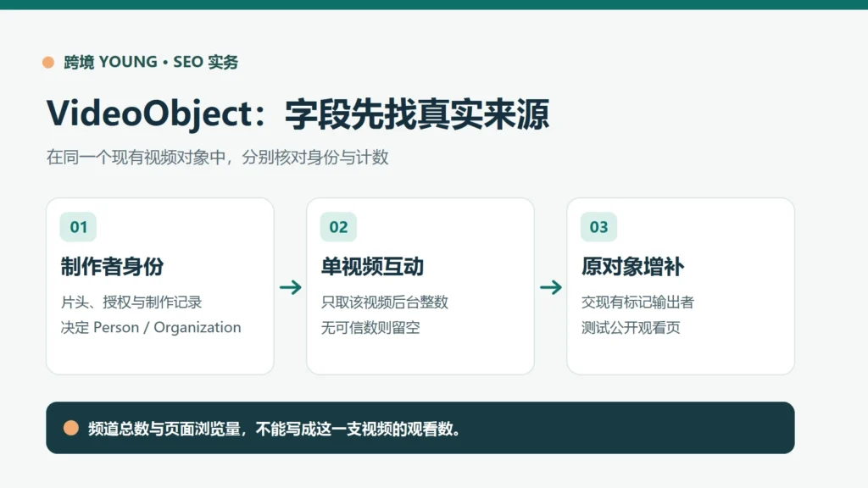Select the card heading "原对象增补"
868x488 pixels.
point(632,267)
